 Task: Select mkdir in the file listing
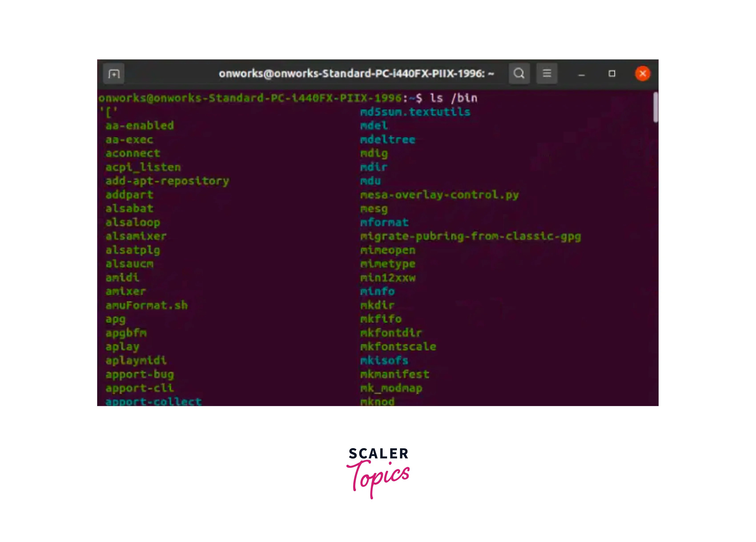click(378, 305)
